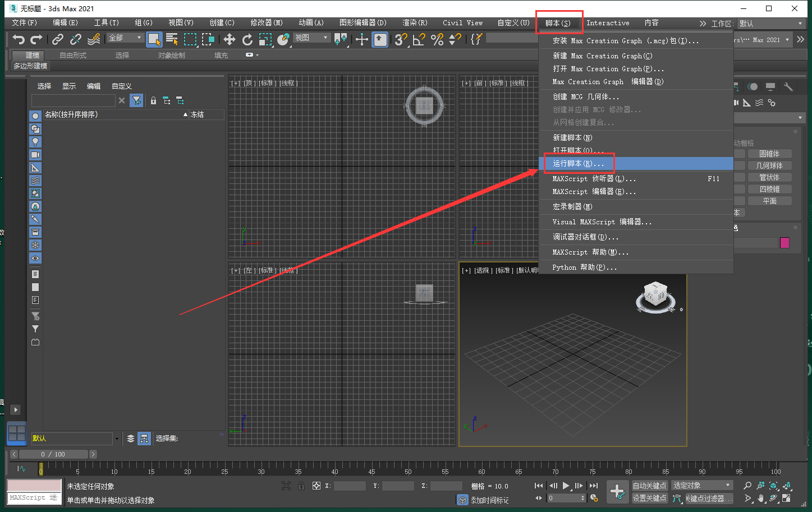Toggle the Angle Snap tool
Viewport: 812px width, 512px height.
pos(419,39)
